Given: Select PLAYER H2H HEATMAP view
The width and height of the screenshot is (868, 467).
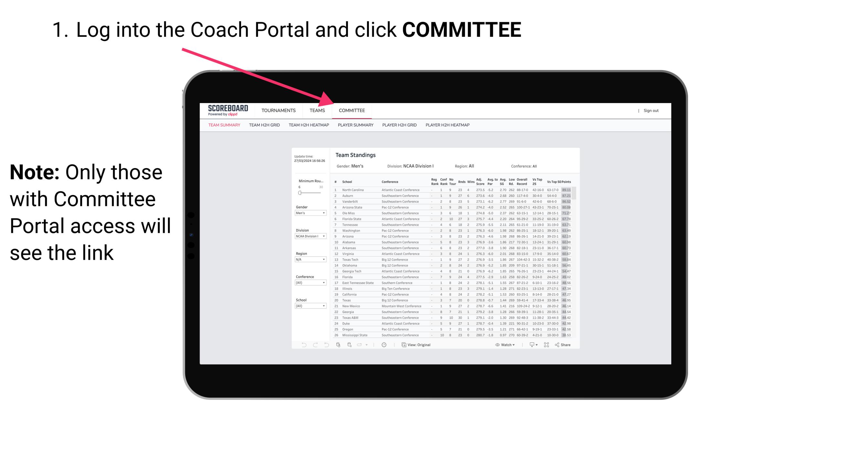Looking at the screenshot, I should tap(449, 125).
